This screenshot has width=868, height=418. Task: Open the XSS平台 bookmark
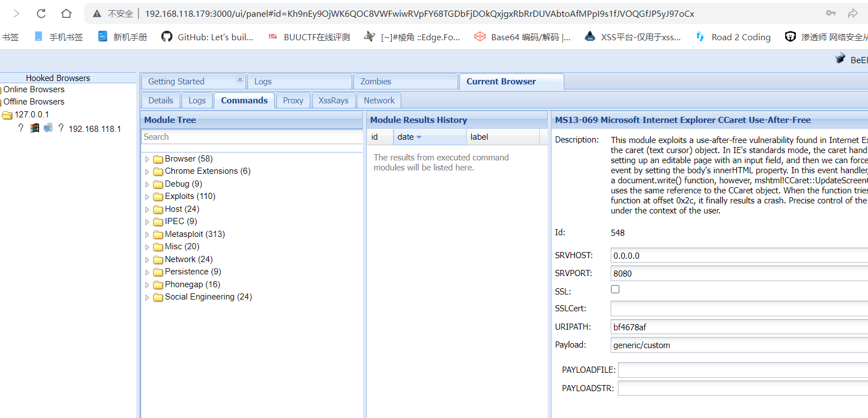tap(632, 37)
